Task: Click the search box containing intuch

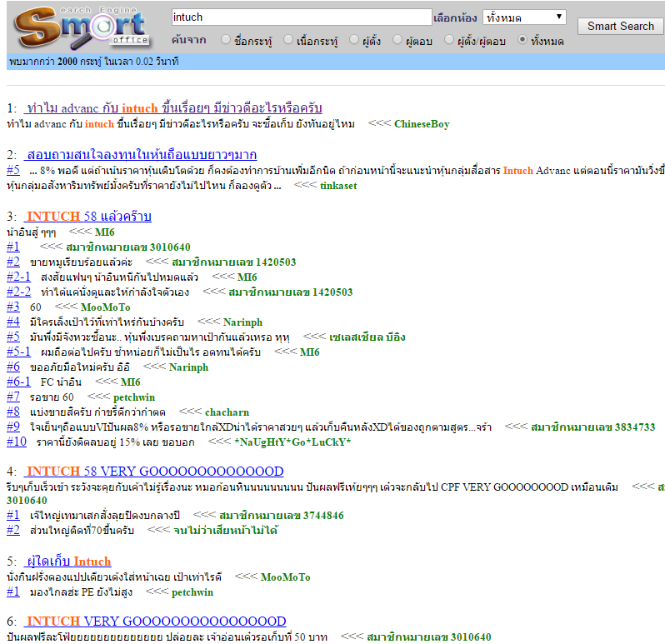Action: (301, 17)
